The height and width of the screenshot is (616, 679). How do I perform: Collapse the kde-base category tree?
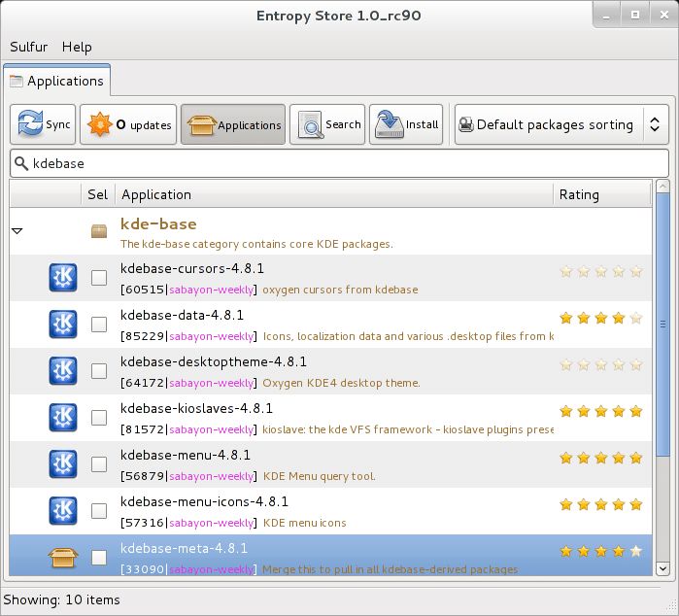[17, 231]
